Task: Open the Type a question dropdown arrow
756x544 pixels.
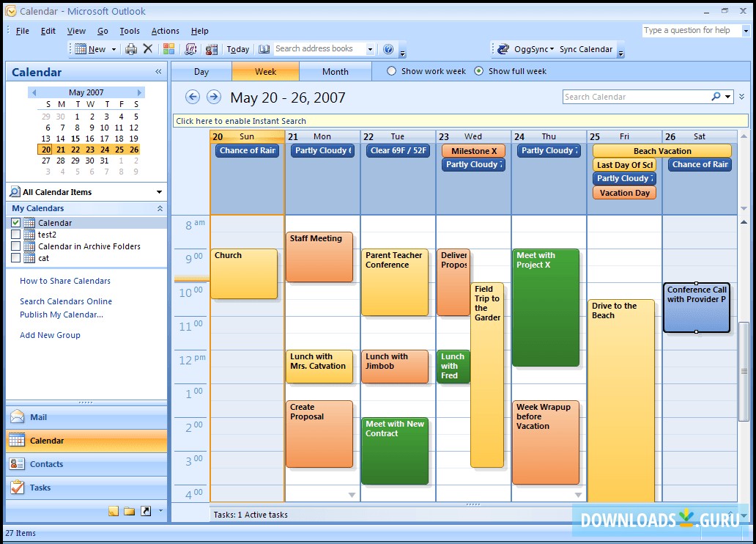Action: (746, 30)
